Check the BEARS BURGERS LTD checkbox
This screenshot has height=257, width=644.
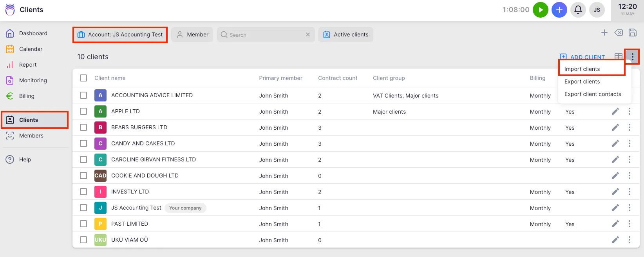pyautogui.click(x=83, y=127)
